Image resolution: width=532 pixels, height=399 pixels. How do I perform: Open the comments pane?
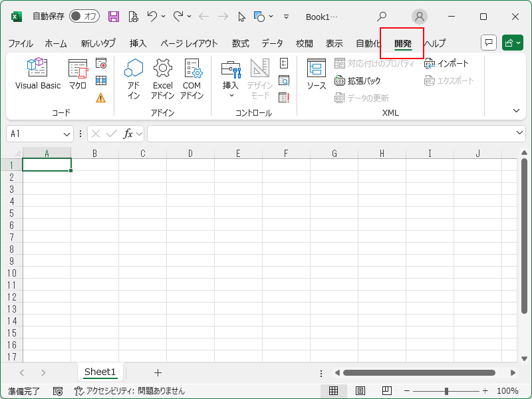pyautogui.click(x=489, y=43)
